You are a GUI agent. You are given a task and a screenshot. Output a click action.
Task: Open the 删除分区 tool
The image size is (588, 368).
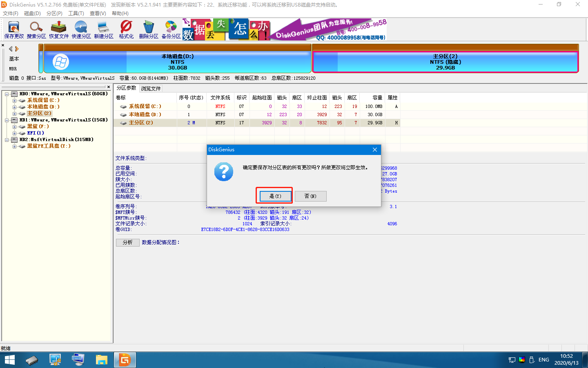point(148,29)
